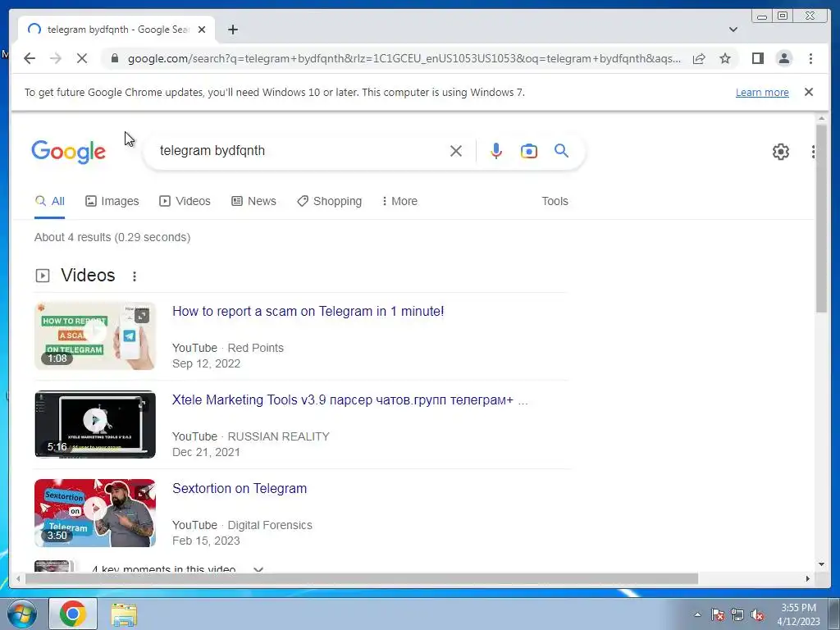
Task: Follow the Learn more link
Action: click(762, 92)
